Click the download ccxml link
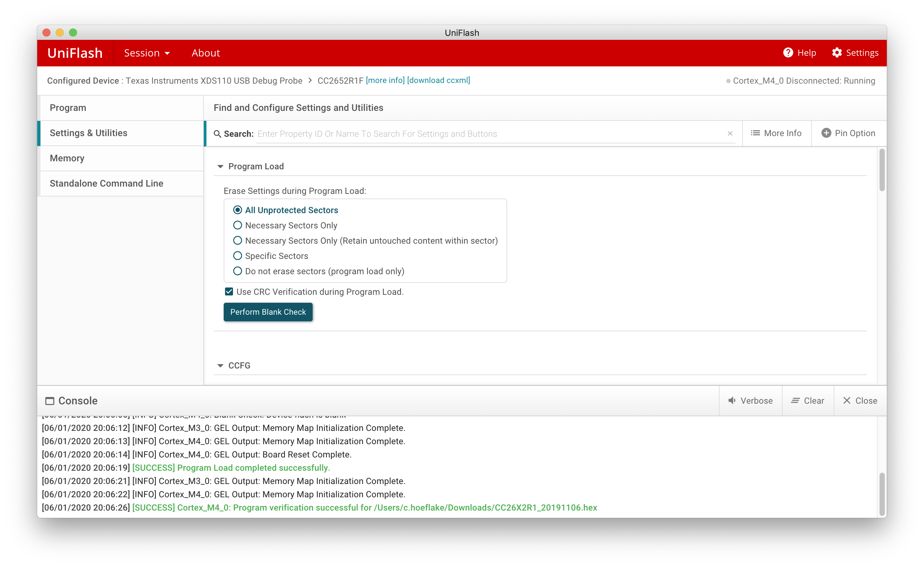Viewport: 924px width, 567px height. (x=438, y=80)
